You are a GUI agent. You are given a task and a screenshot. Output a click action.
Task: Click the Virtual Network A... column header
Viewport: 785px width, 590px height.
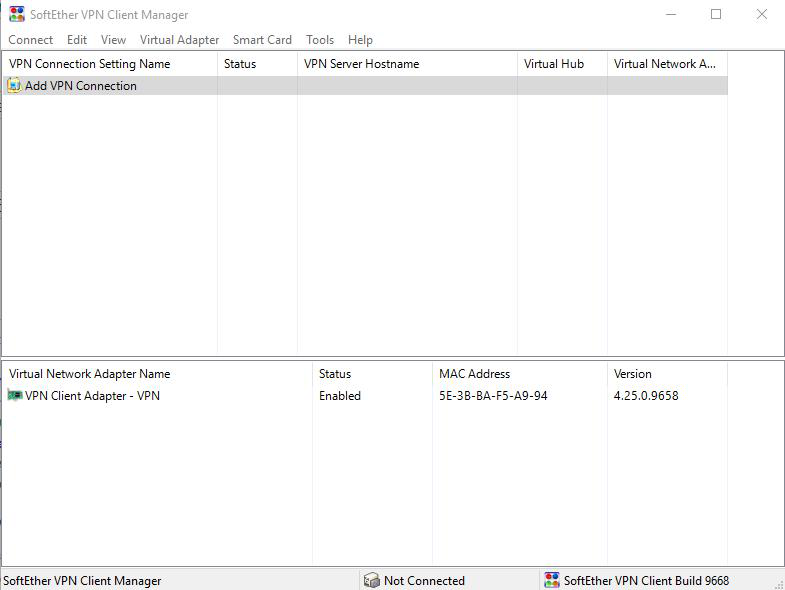coord(667,64)
